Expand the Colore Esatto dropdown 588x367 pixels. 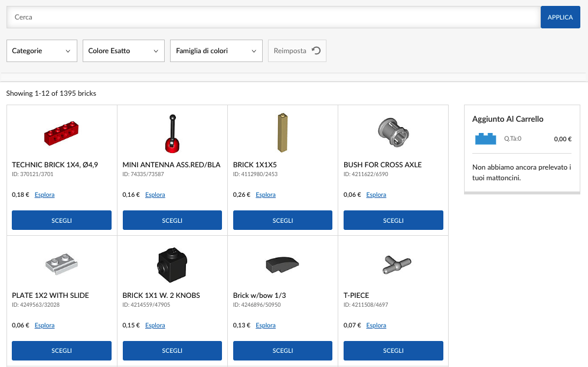pyautogui.click(x=123, y=51)
